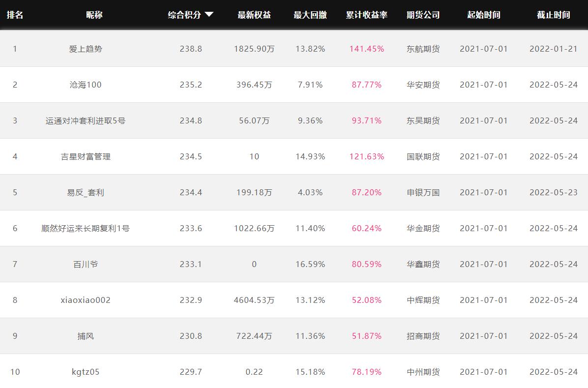Click equity value 199.18万
This screenshot has width=588, height=388.
254,192
